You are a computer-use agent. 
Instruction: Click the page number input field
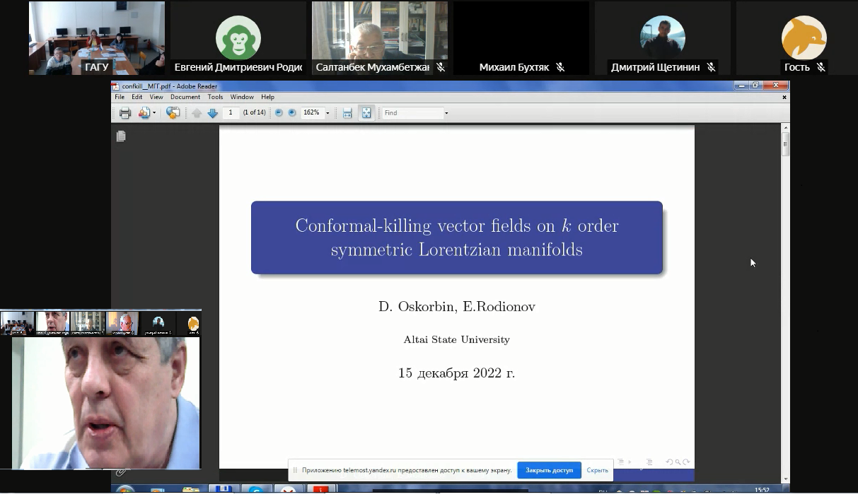(231, 113)
